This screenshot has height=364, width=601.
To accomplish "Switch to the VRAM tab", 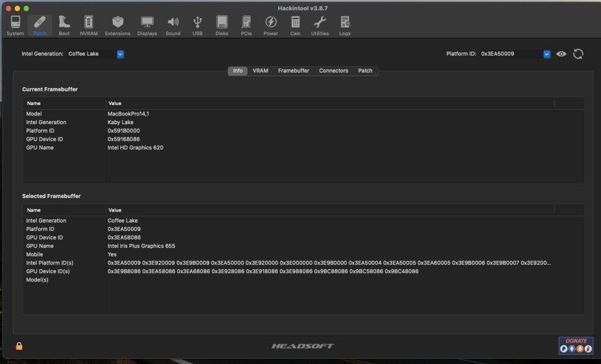I will tap(260, 71).
